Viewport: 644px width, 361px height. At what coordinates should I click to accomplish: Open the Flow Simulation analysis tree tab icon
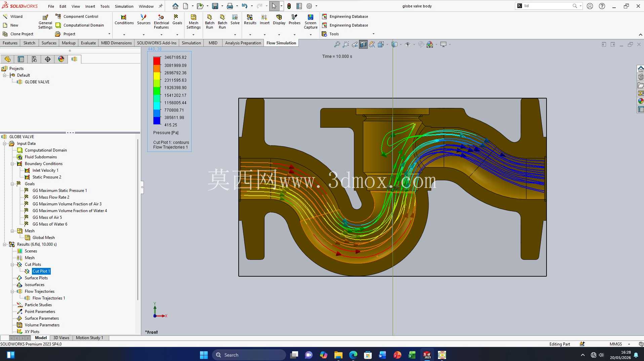click(74, 59)
